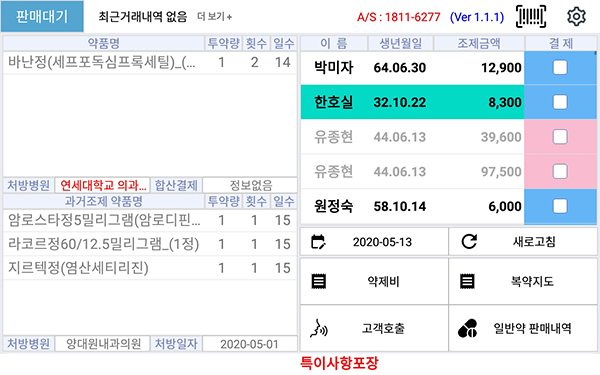Viewport: 600px width, 375px height.
Task: Select past drug 암로스타정5밀리그램
Action: [x=150, y=220]
